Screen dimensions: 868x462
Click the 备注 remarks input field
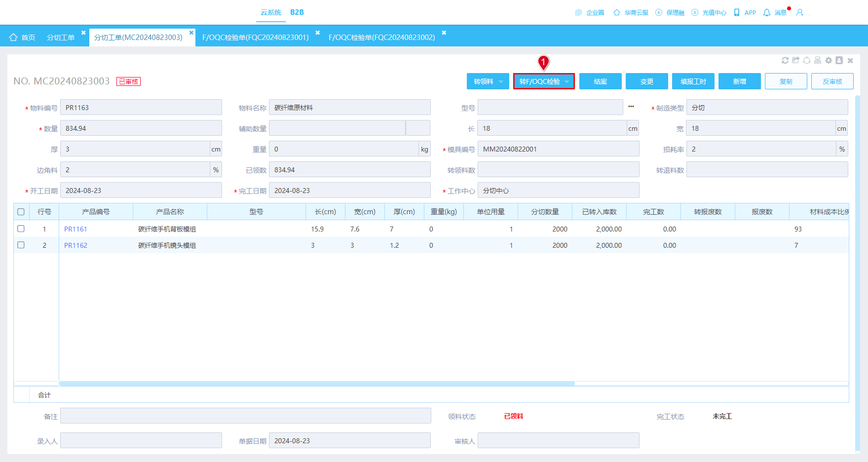(x=246, y=416)
